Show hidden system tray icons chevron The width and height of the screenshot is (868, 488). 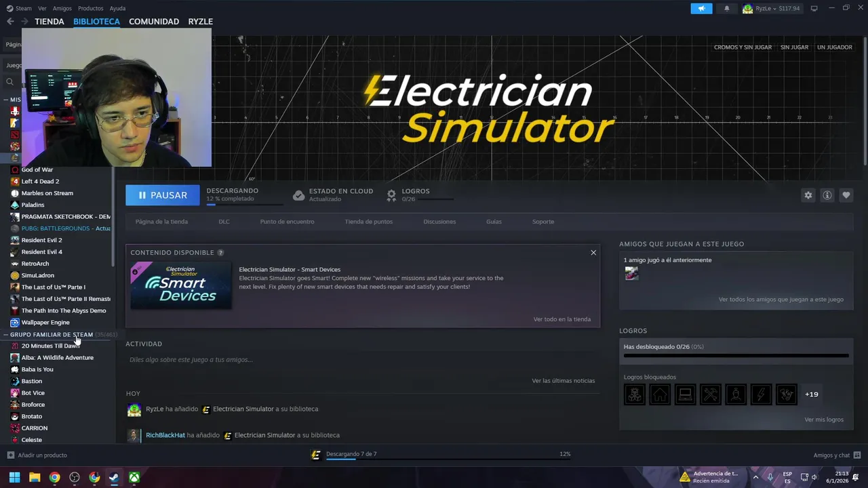pyautogui.click(x=755, y=477)
